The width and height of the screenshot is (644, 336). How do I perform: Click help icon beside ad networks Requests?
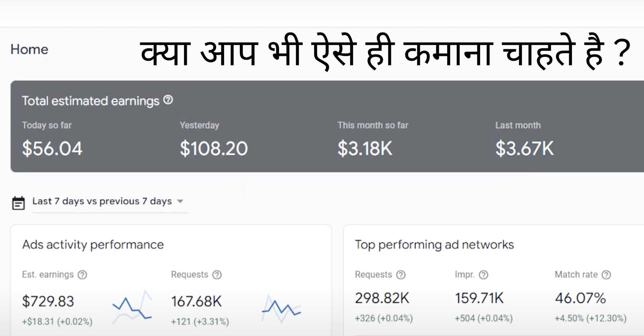(401, 275)
